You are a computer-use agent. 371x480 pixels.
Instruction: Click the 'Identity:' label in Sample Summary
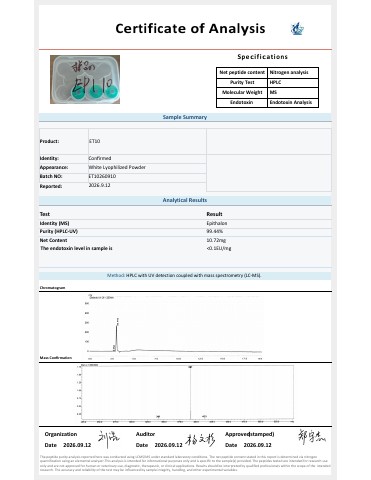tap(49, 158)
